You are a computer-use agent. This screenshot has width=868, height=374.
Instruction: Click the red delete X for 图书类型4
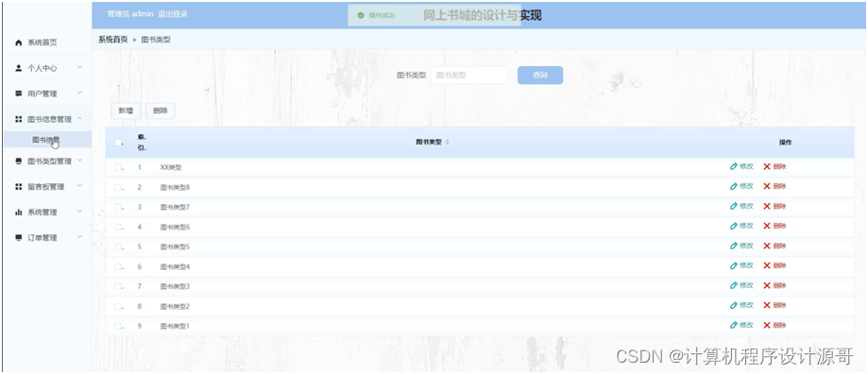767,265
